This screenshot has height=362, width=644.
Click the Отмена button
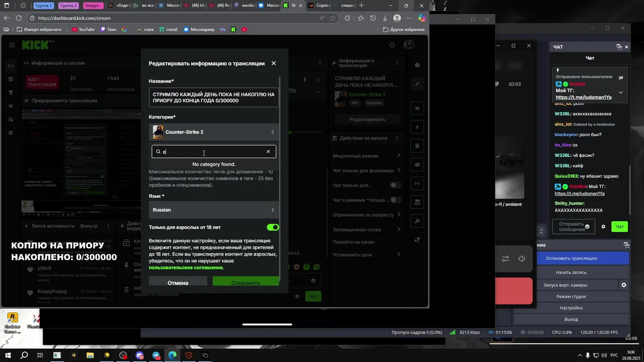click(178, 283)
